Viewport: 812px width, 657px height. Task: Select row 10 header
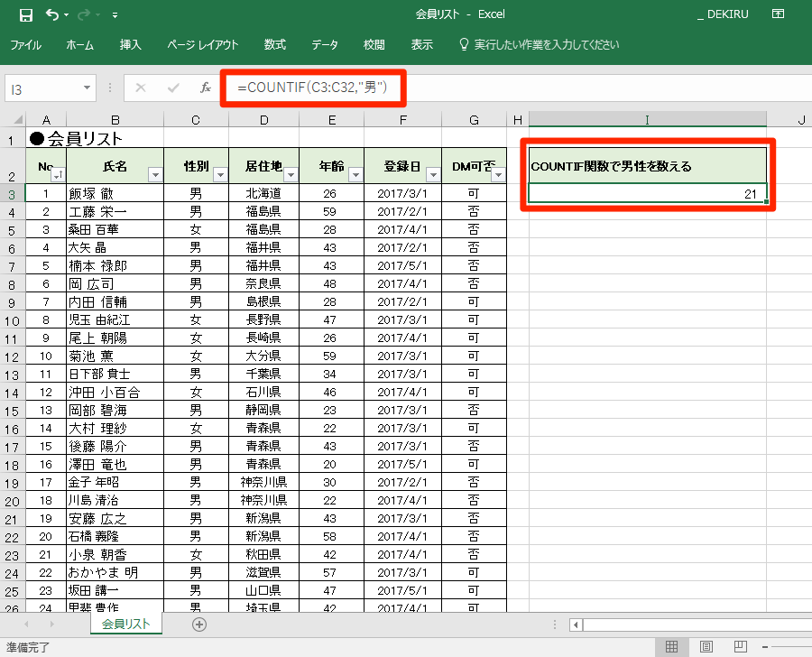tap(12, 320)
